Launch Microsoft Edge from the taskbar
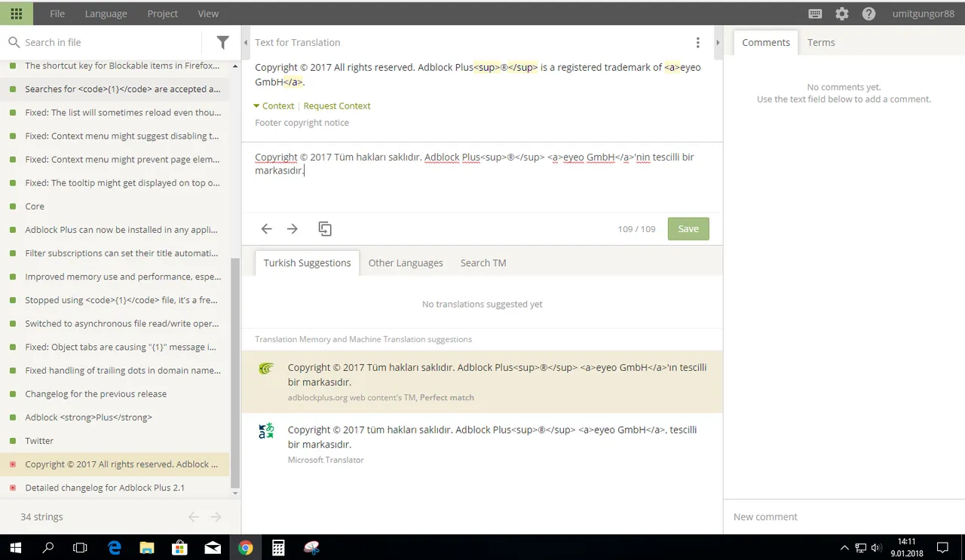 tap(114, 547)
